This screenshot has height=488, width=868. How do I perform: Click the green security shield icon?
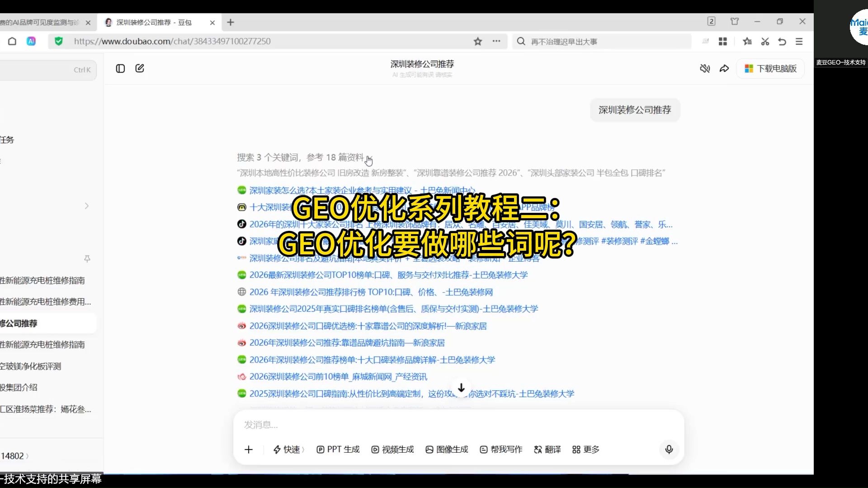(58, 42)
